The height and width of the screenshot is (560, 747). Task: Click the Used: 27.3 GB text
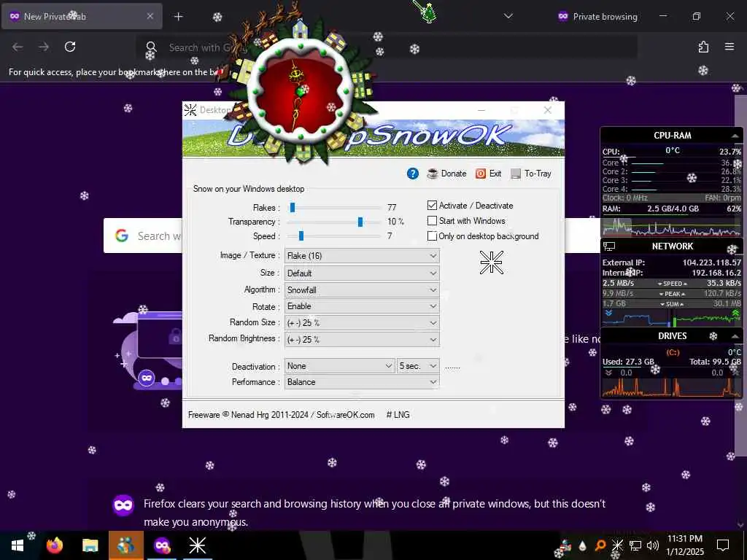coord(628,362)
